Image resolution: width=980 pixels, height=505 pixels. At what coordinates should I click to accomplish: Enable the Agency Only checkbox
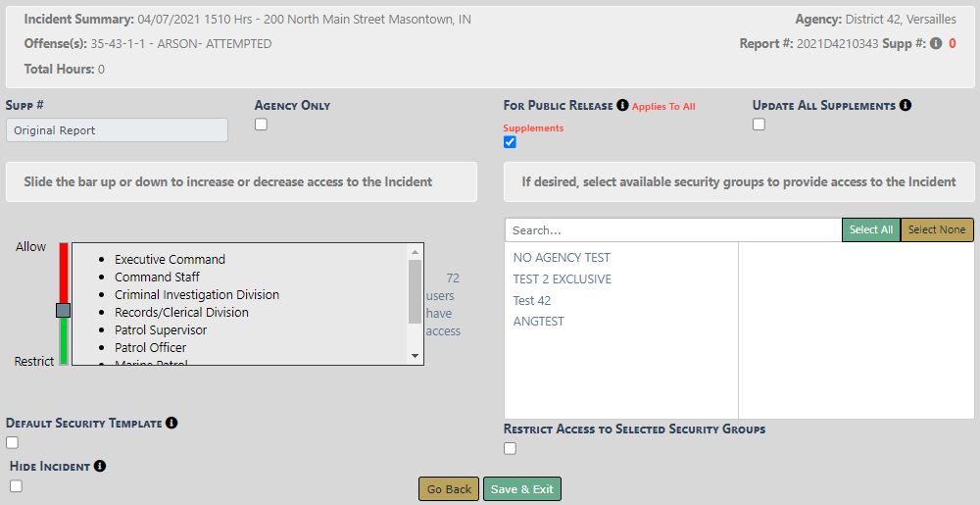click(x=261, y=125)
